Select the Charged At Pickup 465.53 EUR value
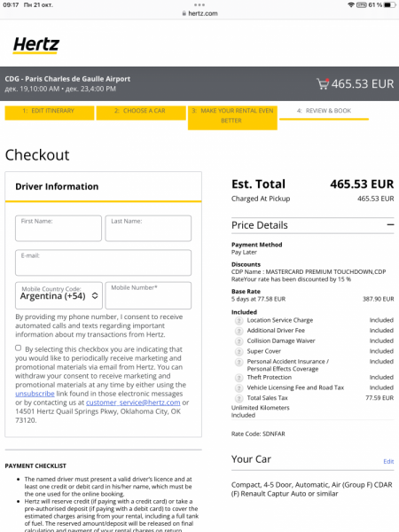 [376, 199]
